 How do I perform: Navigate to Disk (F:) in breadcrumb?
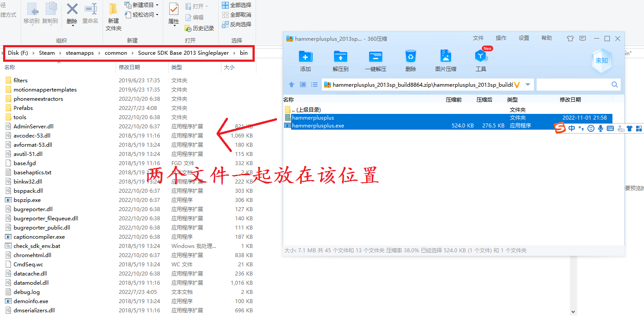pos(18,53)
